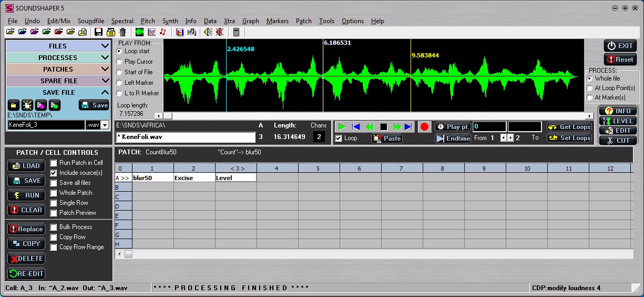Open the Synth menu
Screen dimensions: 644x297
170,21
